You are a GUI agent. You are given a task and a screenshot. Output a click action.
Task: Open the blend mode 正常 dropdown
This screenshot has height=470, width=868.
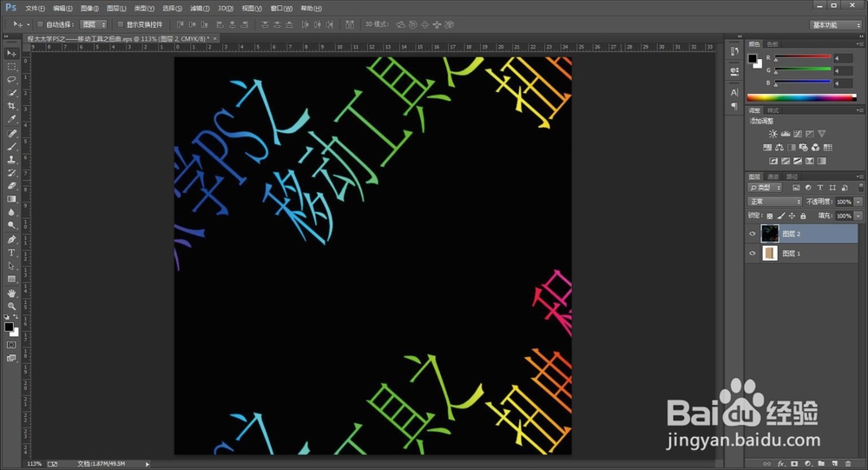[x=774, y=202]
